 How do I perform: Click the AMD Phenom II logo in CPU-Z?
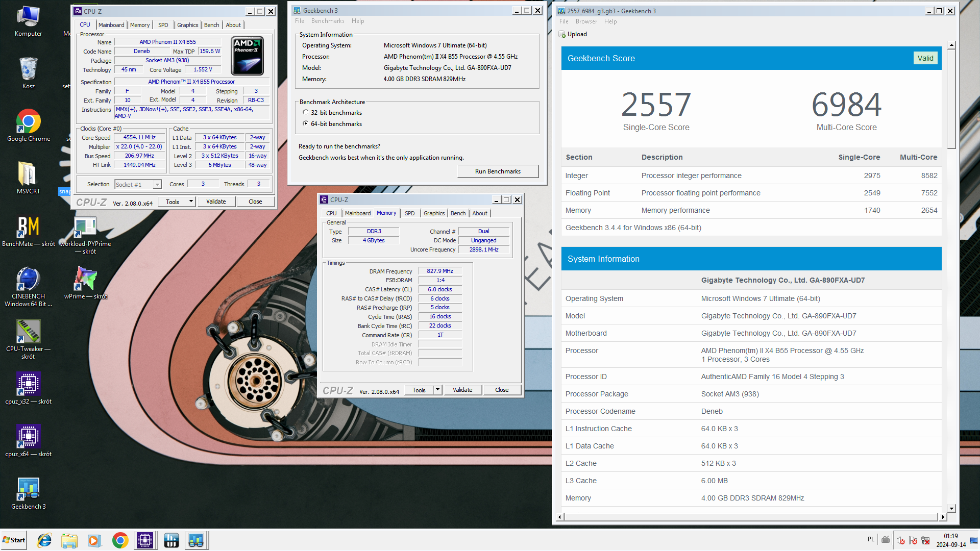point(247,56)
